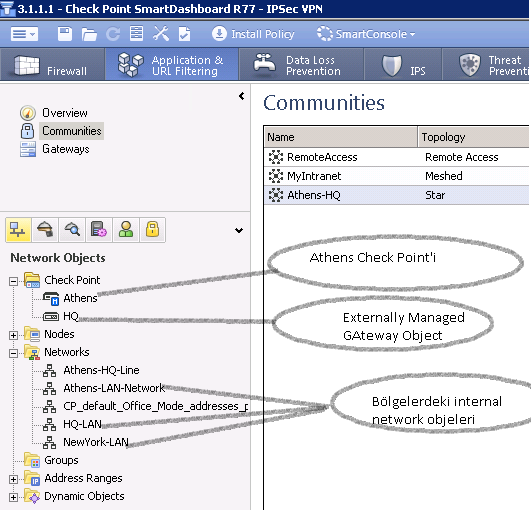Click the Star topology cell

coord(435,195)
